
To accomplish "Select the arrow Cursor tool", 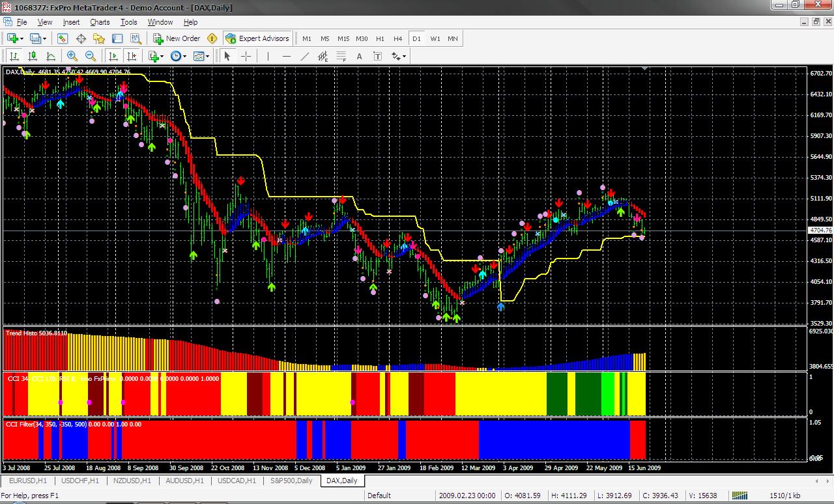I will pyautogui.click(x=227, y=57).
